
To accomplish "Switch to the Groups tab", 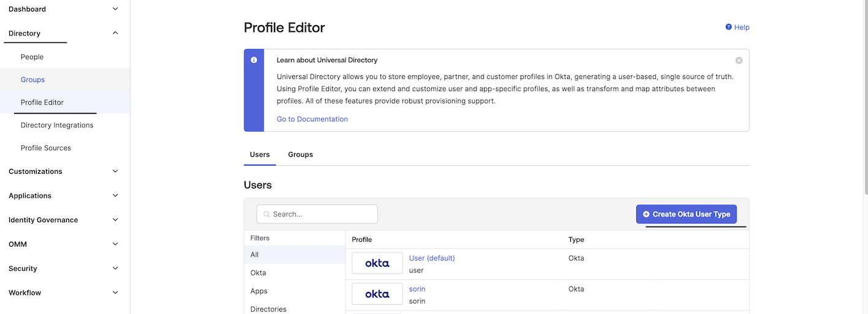I will click(300, 154).
